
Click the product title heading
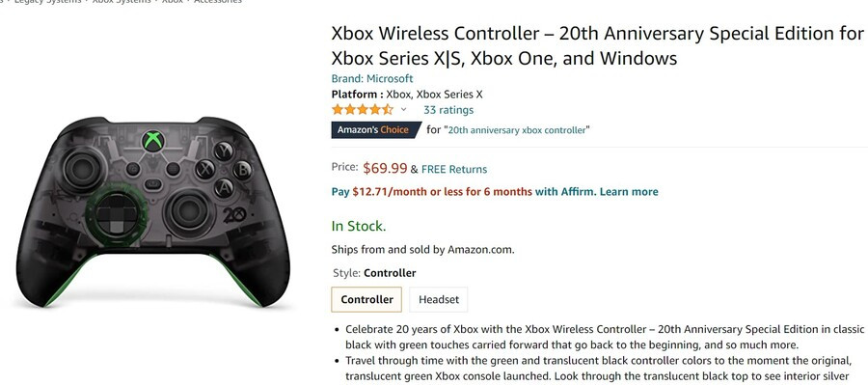coord(597,45)
